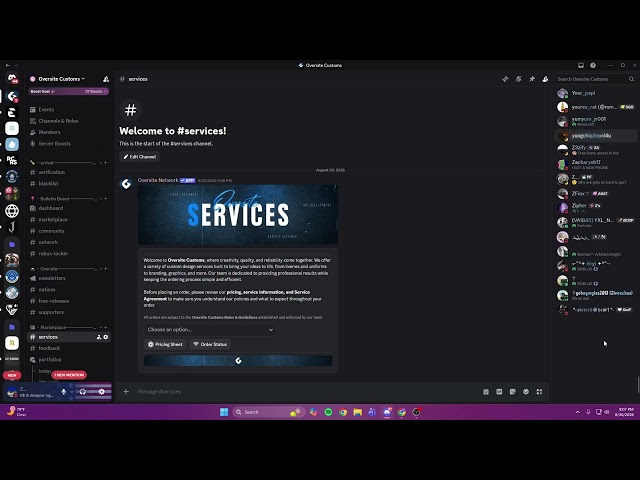This screenshot has height=480, width=640.
Task: Open the Members item
Action: tap(69, 132)
